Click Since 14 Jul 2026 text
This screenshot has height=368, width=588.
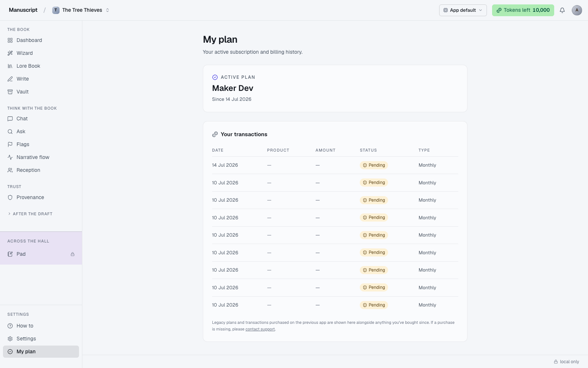click(x=232, y=99)
